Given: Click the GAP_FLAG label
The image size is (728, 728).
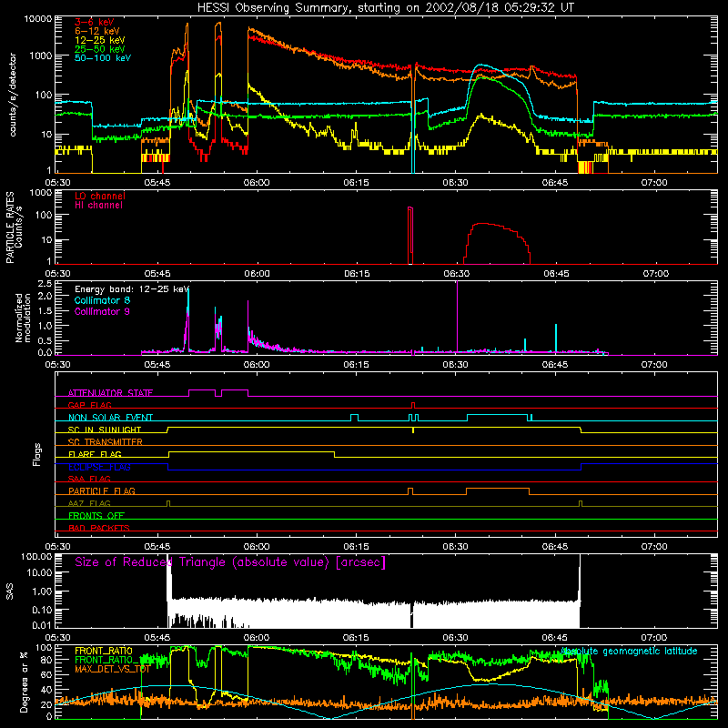Looking at the screenshot, I should 89,405.
